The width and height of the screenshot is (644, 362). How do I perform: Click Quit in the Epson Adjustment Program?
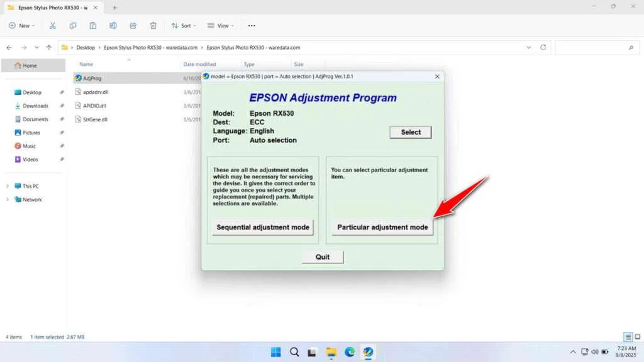click(323, 256)
